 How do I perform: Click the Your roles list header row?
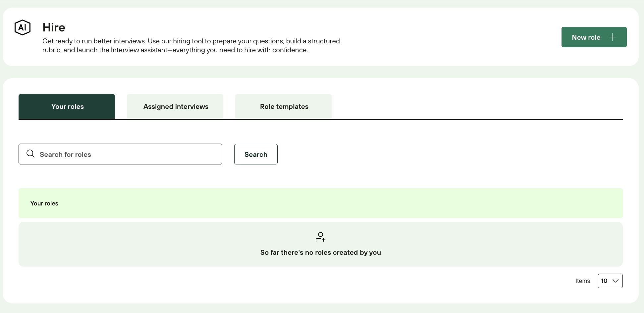320,203
